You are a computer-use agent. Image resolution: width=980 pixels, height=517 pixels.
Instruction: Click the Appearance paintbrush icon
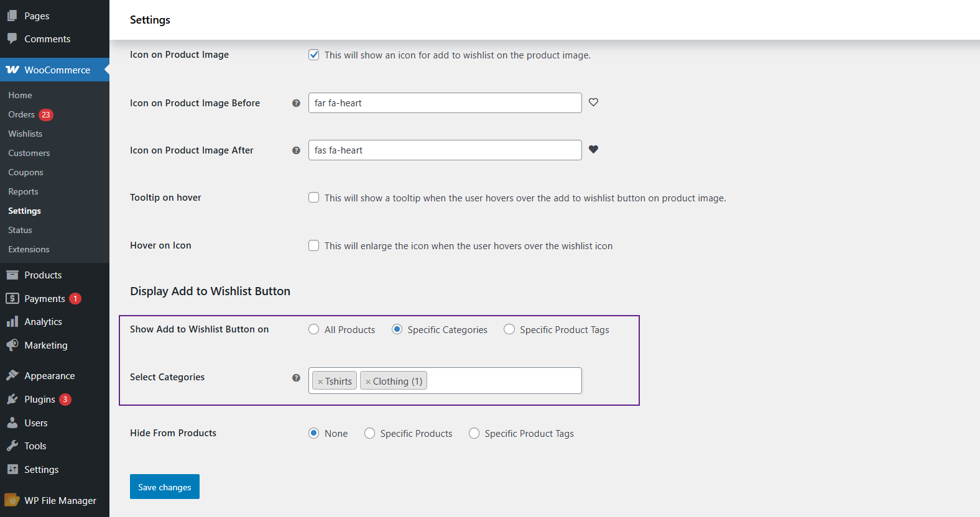pos(12,375)
